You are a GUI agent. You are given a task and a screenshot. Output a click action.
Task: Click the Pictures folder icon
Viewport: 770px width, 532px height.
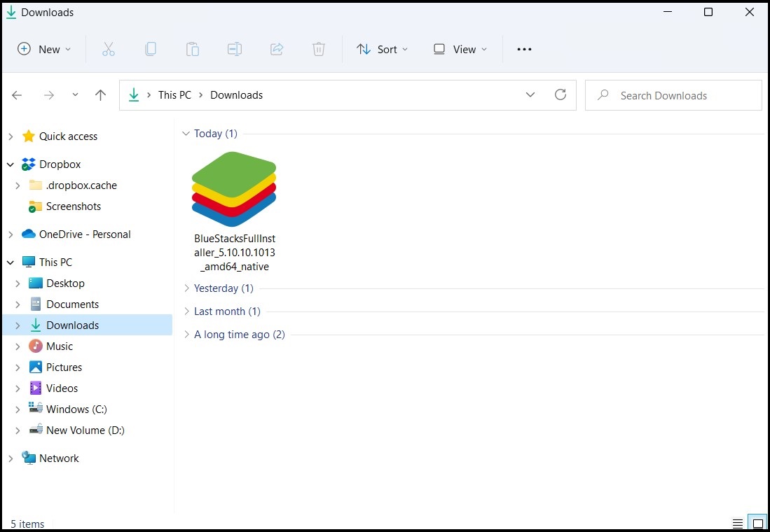[35, 367]
